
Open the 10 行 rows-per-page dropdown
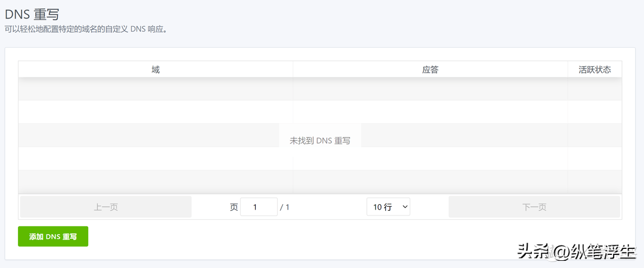pyautogui.click(x=388, y=207)
